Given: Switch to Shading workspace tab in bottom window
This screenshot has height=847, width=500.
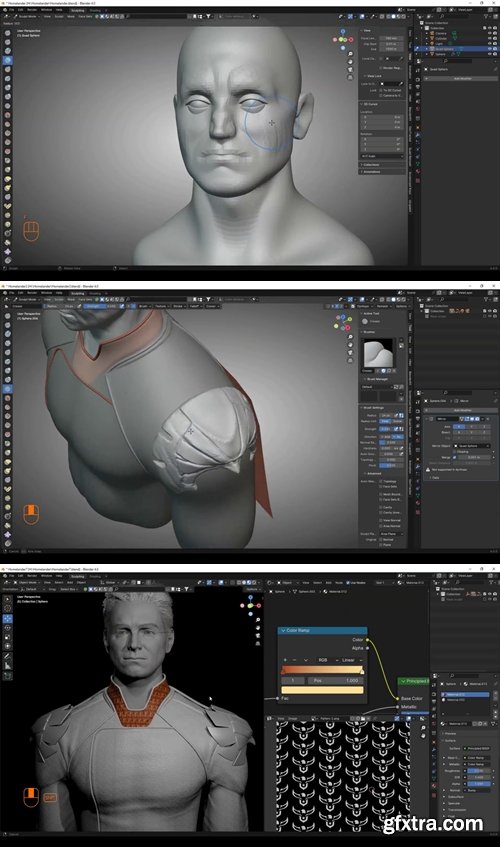Looking at the screenshot, I should [95, 576].
